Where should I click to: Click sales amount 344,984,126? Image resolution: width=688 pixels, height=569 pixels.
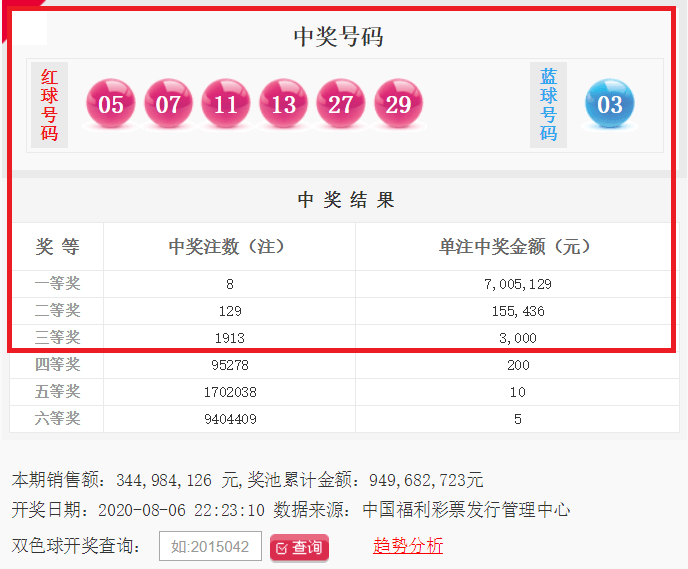point(164,480)
